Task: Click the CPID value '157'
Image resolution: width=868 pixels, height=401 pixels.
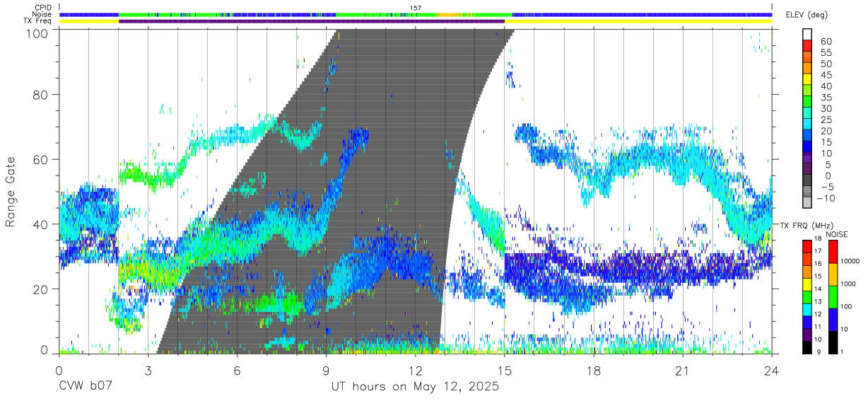Action: point(416,8)
